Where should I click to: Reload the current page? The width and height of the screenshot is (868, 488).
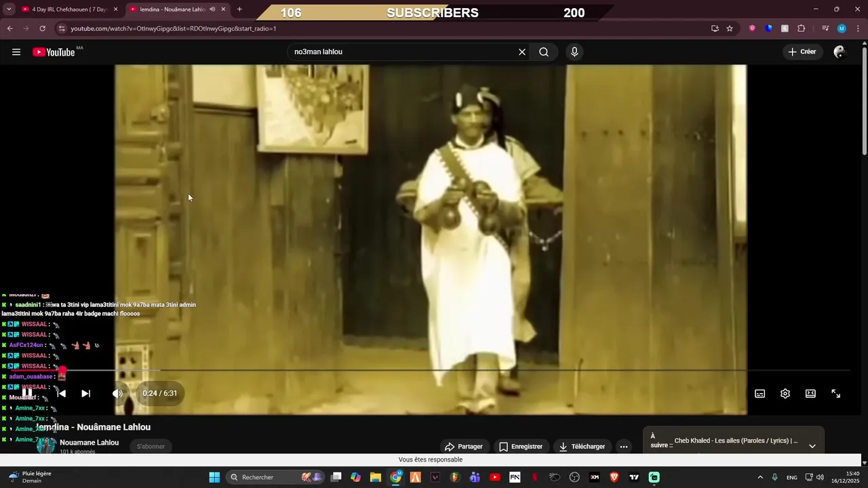42,28
